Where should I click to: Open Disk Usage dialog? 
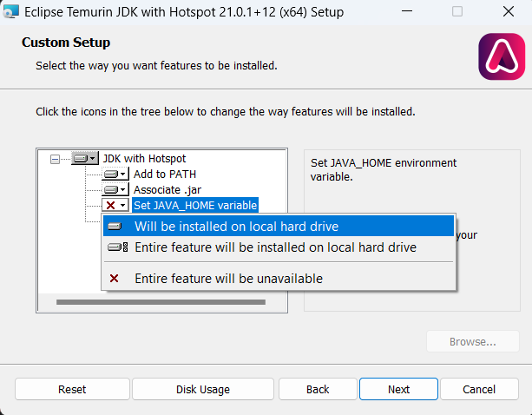pyautogui.click(x=203, y=389)
